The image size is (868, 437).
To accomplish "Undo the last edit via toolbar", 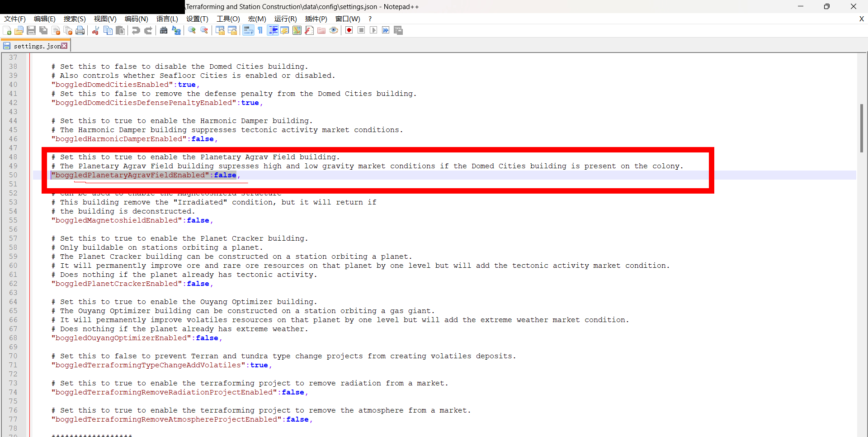I will (136, 30).
